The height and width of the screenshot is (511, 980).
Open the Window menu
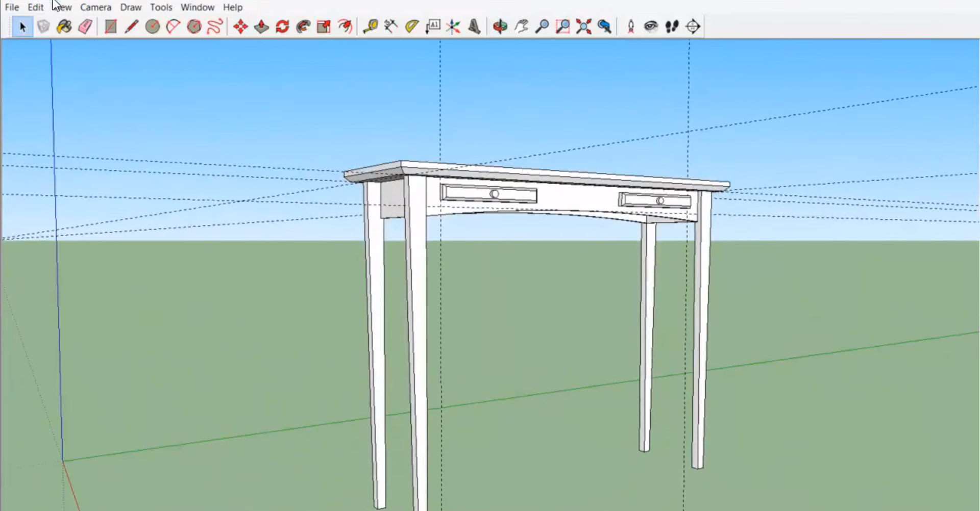coord(197,7)
